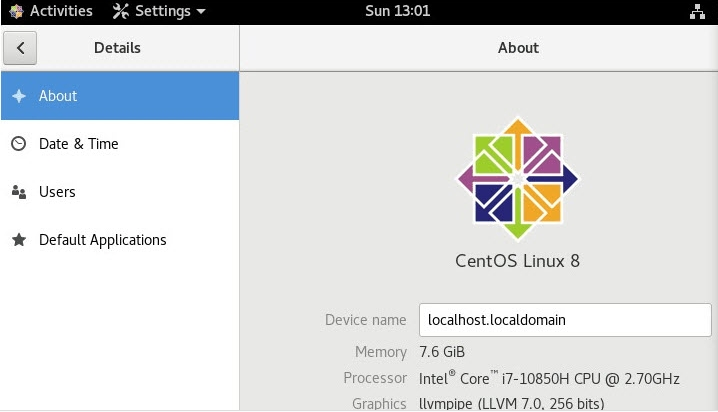Click the CentOS logo image
This screenshot has width=718, height=412.
pos(518,179)
